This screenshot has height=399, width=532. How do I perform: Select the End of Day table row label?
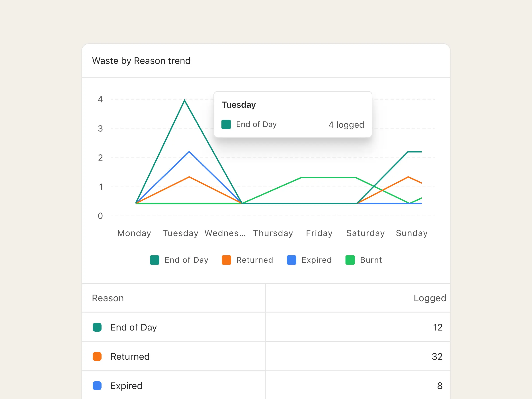[133, 327]
